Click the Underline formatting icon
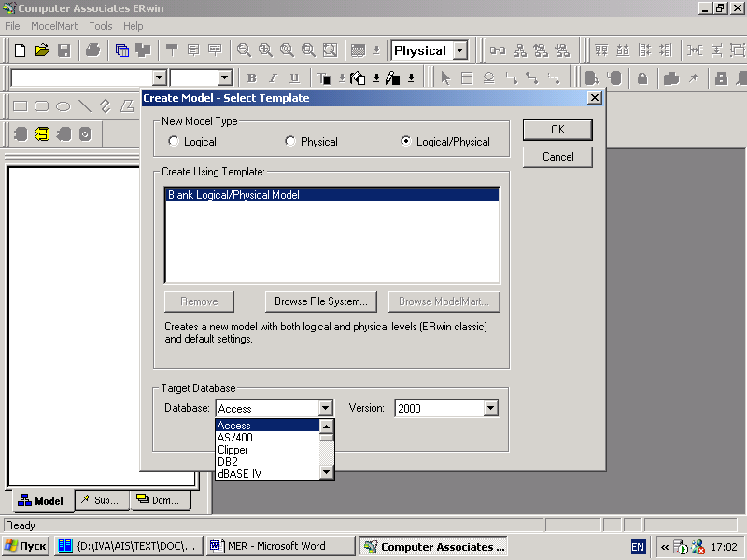 (x=294, y=78)
